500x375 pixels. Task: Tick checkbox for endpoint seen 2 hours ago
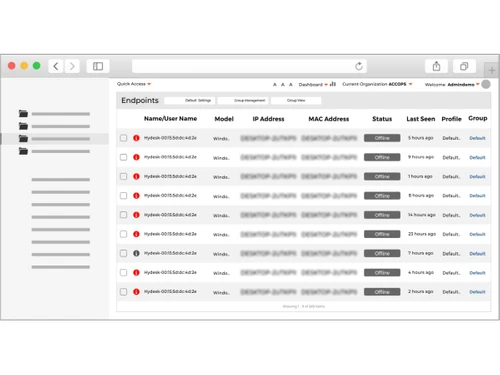(x=124, y=292)
